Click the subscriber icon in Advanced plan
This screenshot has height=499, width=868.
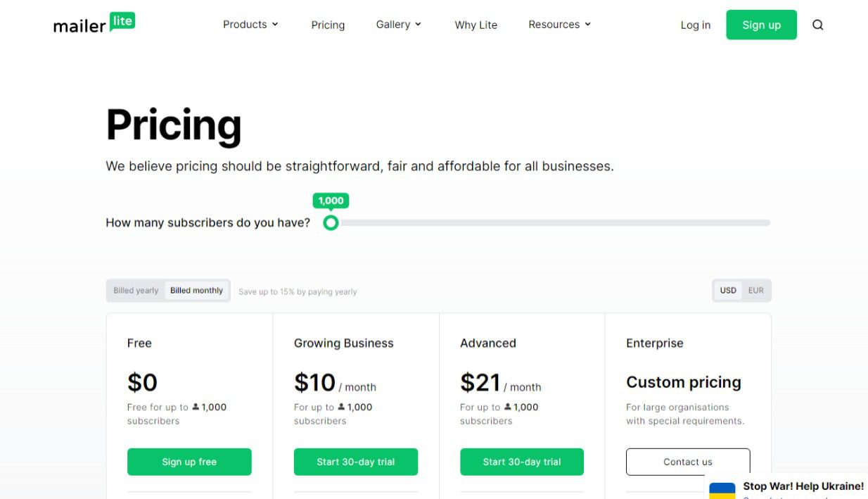click(x=507, y=407)
